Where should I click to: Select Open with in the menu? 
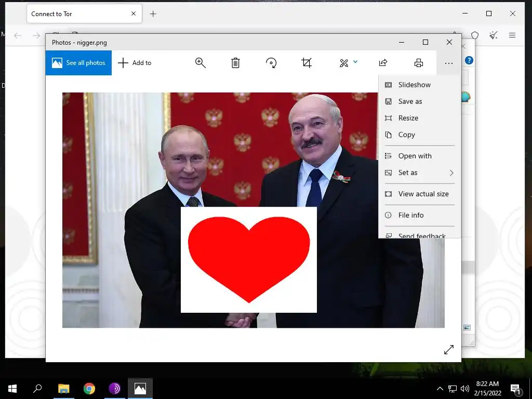[419, 156]
